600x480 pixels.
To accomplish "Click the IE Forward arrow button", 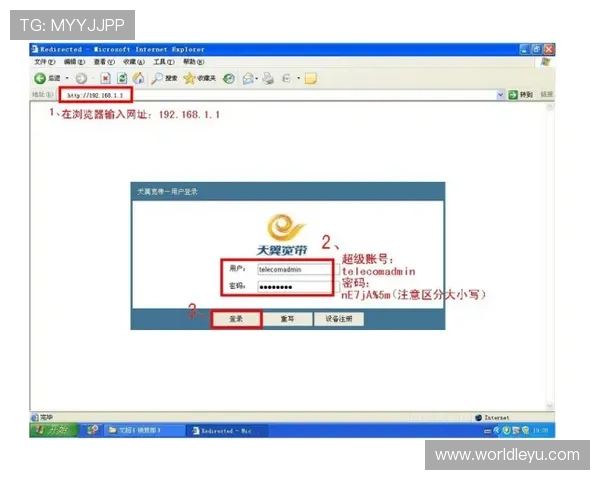I will pos(81,78).
